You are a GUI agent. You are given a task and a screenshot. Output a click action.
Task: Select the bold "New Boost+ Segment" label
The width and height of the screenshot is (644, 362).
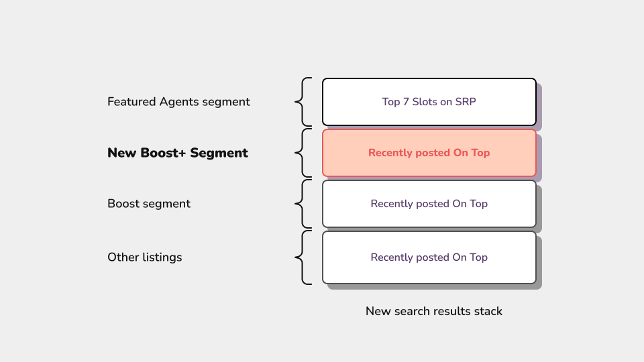pyautogui.click(x=178, y=153)
